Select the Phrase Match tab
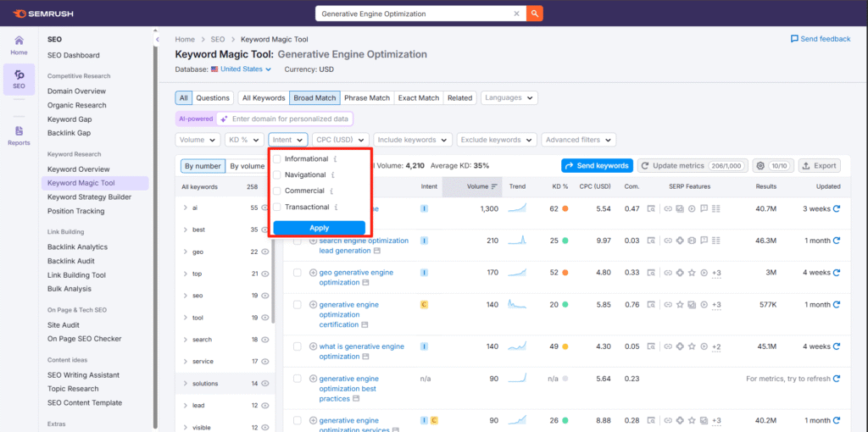This screenshot has height=432, width=868. tap(367, 98)
